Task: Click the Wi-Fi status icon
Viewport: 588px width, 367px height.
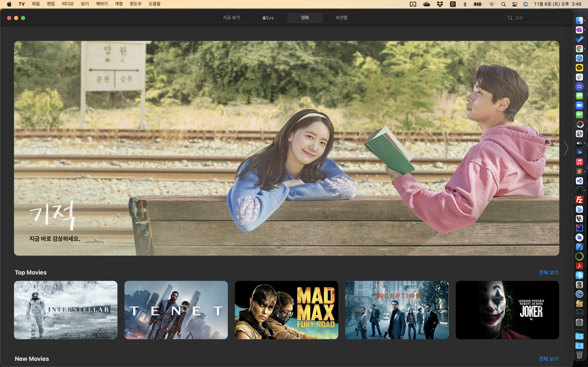Action: tap(492, 4)
